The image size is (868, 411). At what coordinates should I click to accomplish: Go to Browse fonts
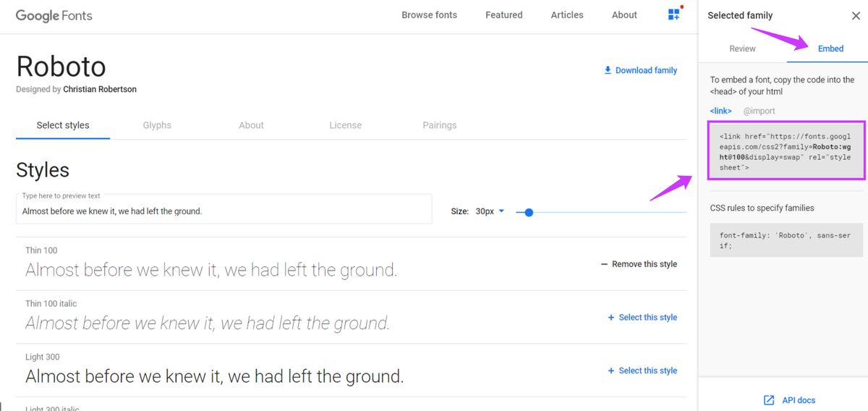[x=430, y=14]
